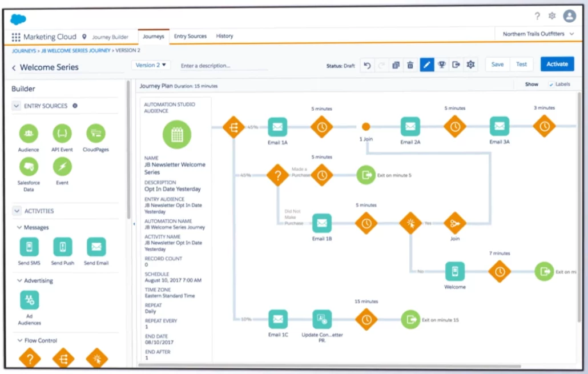
Task: Click the Exit on minute 15 node
Action: pyautogui.click(x=410, y=320)
